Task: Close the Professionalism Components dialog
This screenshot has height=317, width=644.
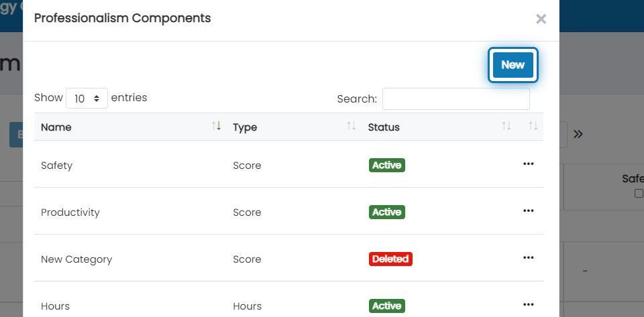Action: (541, 19)
